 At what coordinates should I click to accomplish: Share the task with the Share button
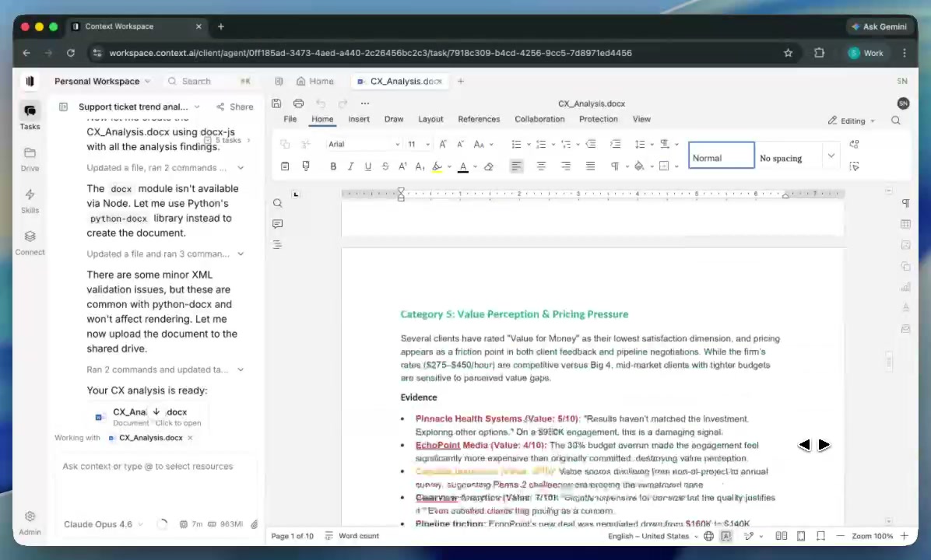pos(234,107)
